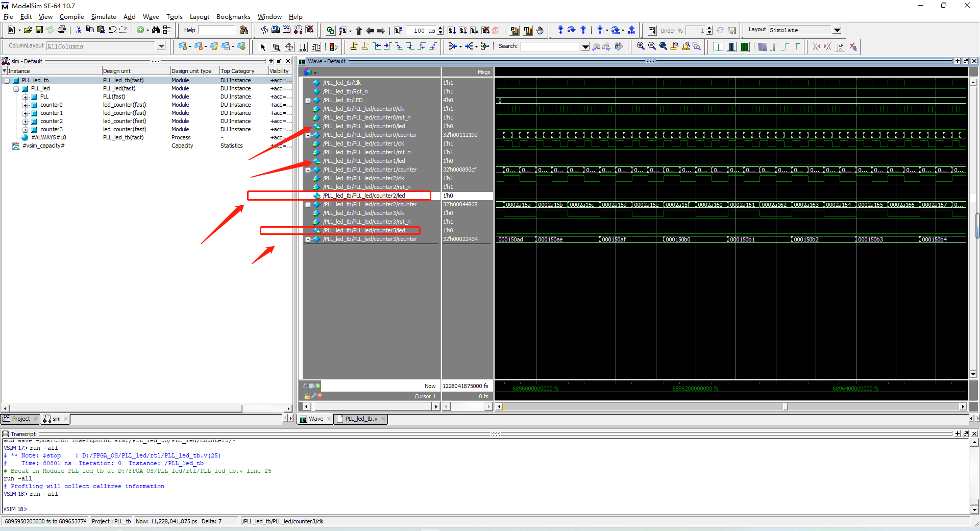Click the Run simulation icon

coord(452,31)
